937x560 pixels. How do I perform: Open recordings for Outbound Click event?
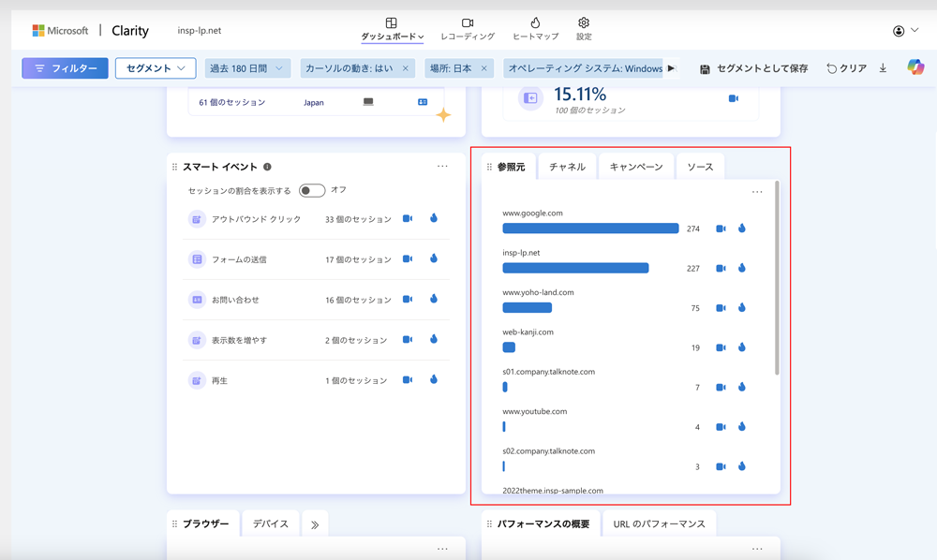coord(408,218)
